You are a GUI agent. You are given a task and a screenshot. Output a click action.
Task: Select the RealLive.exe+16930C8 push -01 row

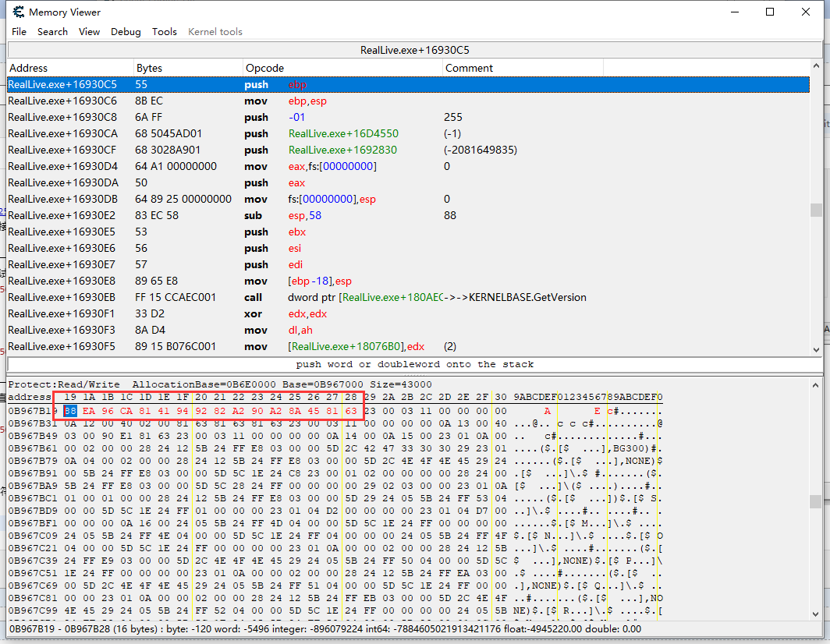point(408,118)
